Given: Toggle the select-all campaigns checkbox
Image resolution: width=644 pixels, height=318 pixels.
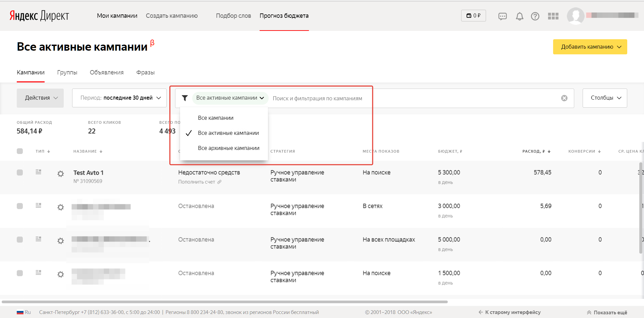Looking at the screenshot, I should click(x=20, y=151).
